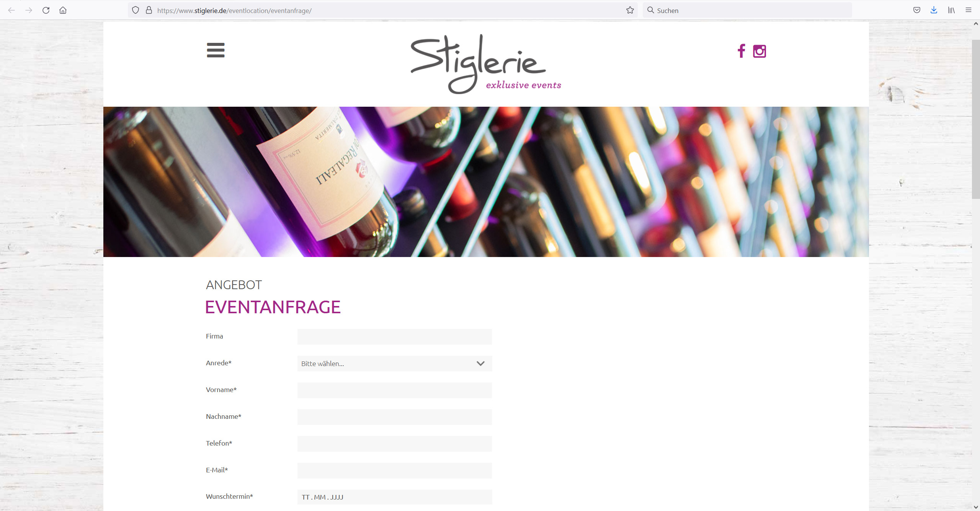Click the Suchen browser search box

pyautogui.click(x=747, y=10)
